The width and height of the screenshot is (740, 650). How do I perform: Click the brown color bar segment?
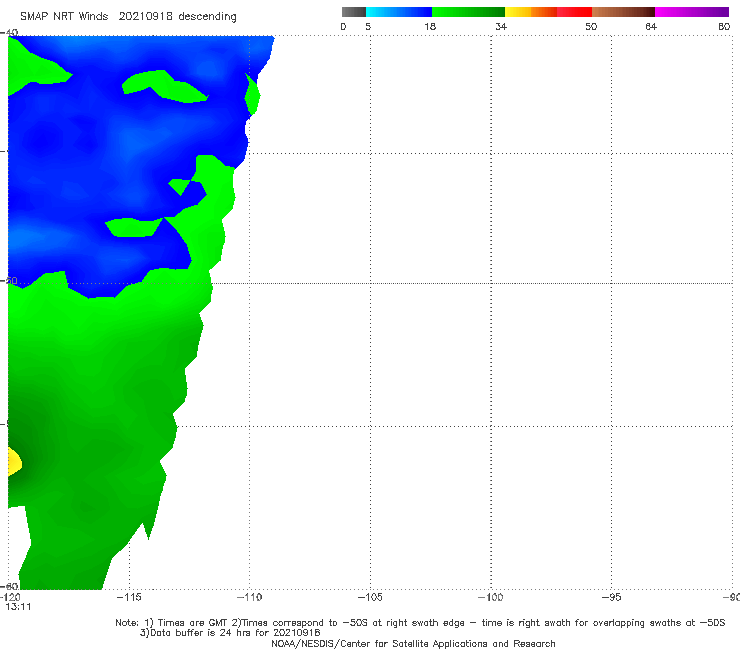[623, 12]
